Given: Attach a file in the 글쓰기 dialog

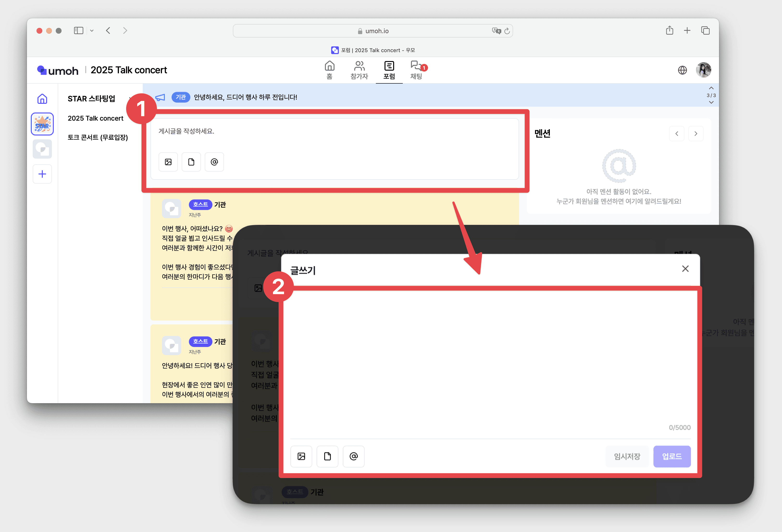Looking at the screenshot, I should [x=327, y=456].
